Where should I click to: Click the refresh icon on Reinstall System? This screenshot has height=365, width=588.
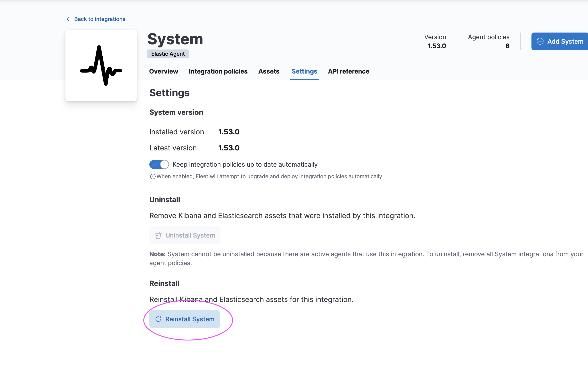pyautogui.click(x=158, y=319)
